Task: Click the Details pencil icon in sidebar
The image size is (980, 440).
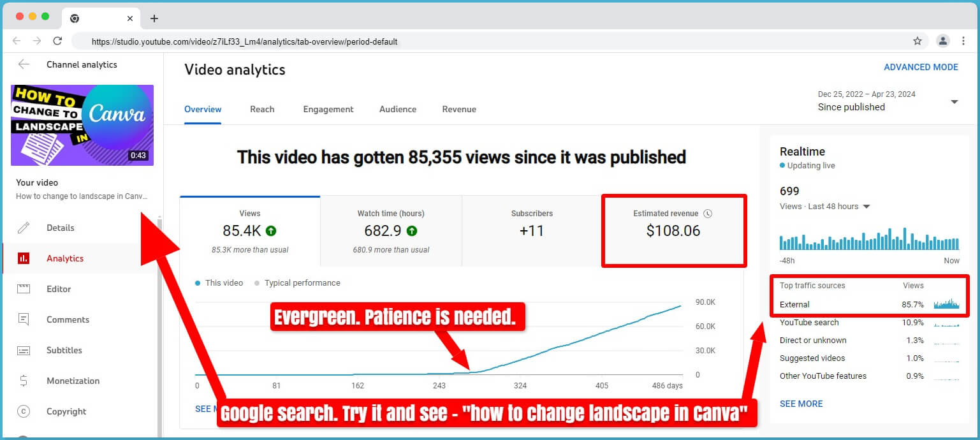Action: (24, 228)
